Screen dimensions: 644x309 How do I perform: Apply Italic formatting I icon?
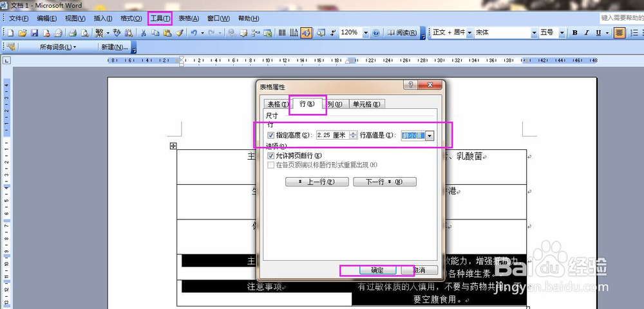tap(587, 33)
